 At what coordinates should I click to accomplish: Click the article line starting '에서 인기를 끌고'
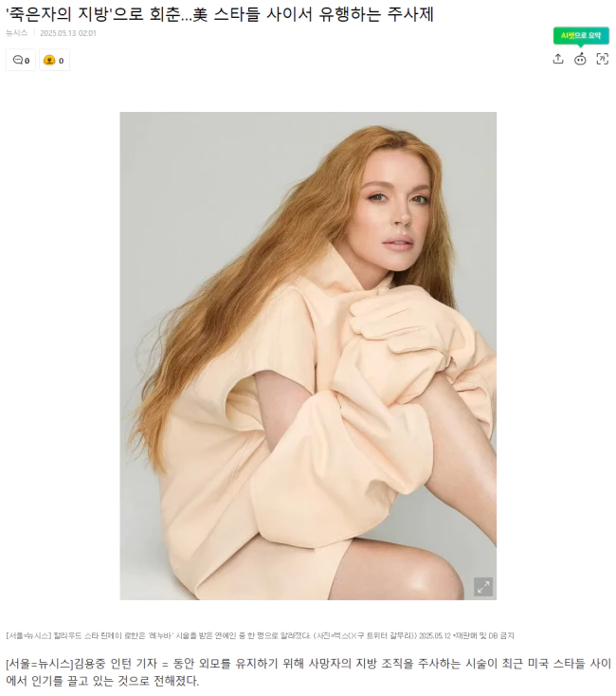pyautogui.click(x=102, y=681)
